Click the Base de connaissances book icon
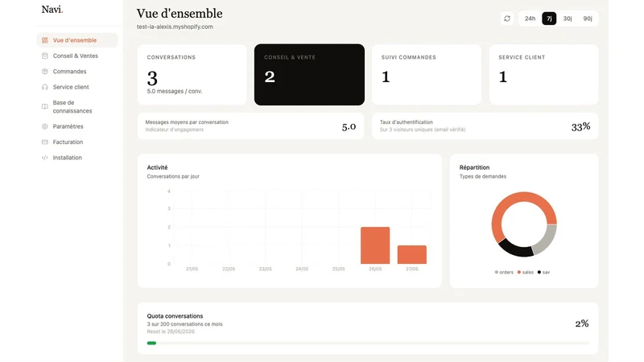The width and height of the screenshot is (644, 362). point(45,107)
